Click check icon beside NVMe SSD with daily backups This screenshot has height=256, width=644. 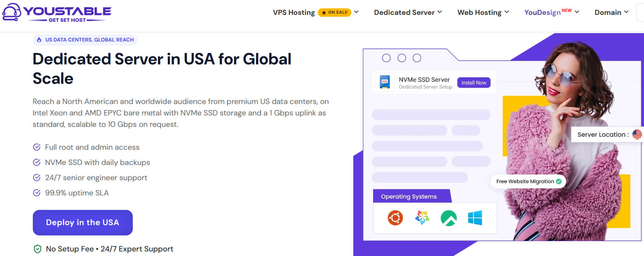(37, 162)
